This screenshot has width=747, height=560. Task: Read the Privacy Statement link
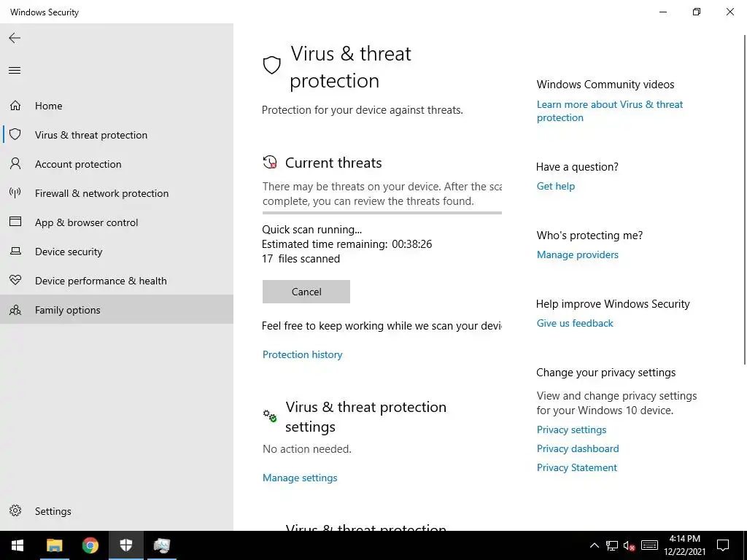point(577,467)
